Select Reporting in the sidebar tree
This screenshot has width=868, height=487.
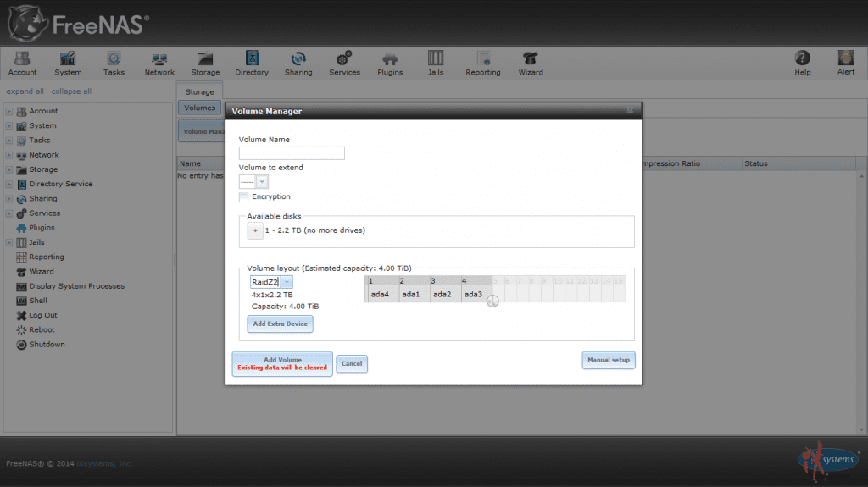(47, 257)
